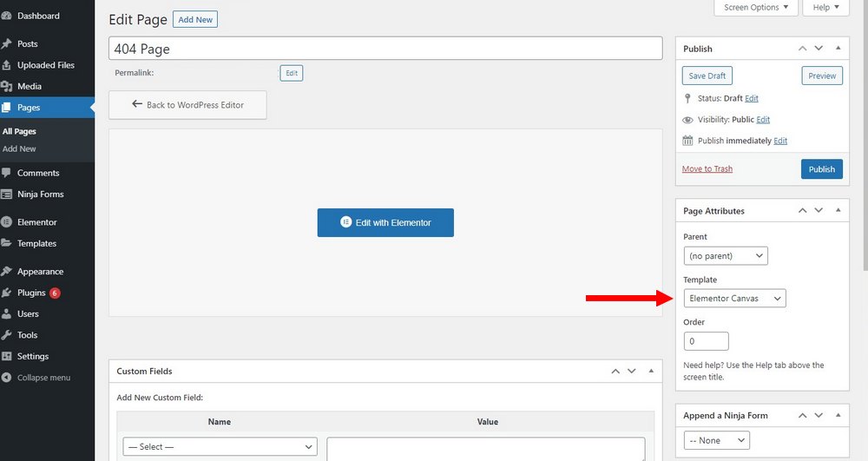868x461 pixels.
Task: Toggle the Page Attributes panel closed
Action: 838,211
